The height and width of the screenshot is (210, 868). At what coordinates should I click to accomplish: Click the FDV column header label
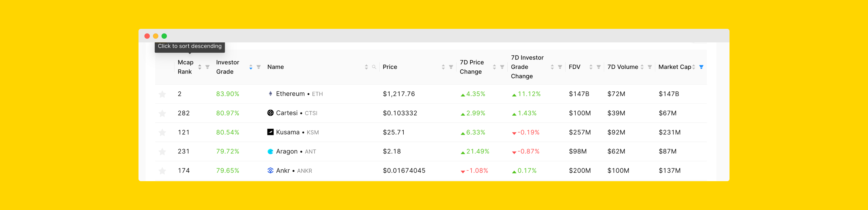tap(575, 67)
